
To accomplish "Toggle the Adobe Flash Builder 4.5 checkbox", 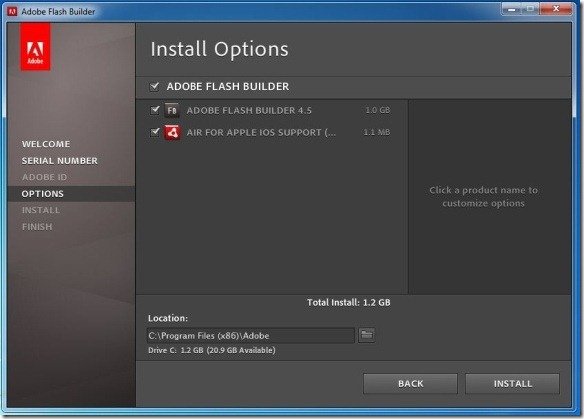I will (x=154, y=110).
